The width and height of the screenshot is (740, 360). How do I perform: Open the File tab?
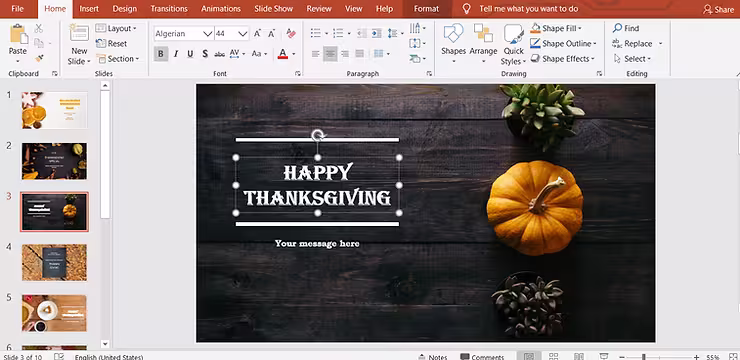pos(17,8)
